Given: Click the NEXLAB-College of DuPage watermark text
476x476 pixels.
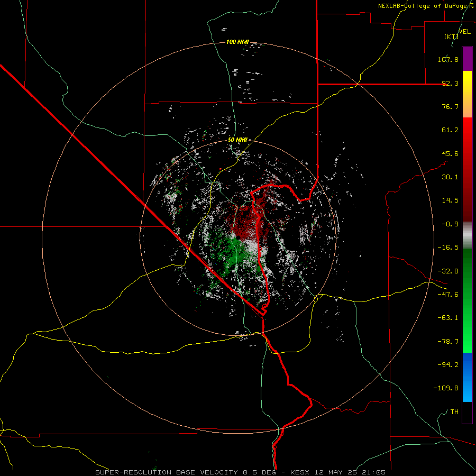Looking at the screenshot, I should pyautogui.click(x=426, y=6).
